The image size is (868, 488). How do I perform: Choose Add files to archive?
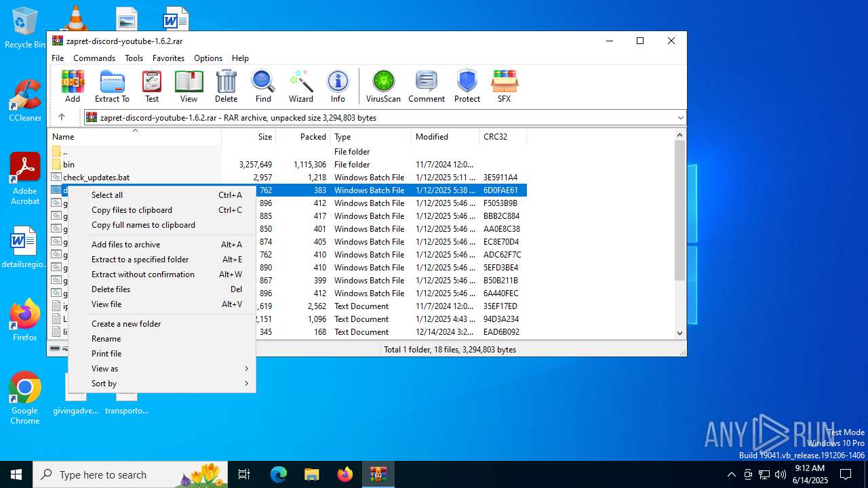pos(162,245)
